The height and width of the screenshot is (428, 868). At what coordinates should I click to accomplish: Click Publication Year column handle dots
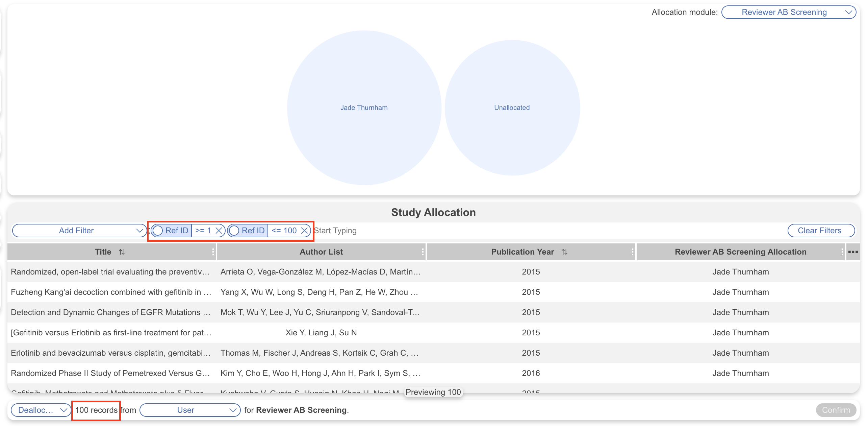coord(632,252)
